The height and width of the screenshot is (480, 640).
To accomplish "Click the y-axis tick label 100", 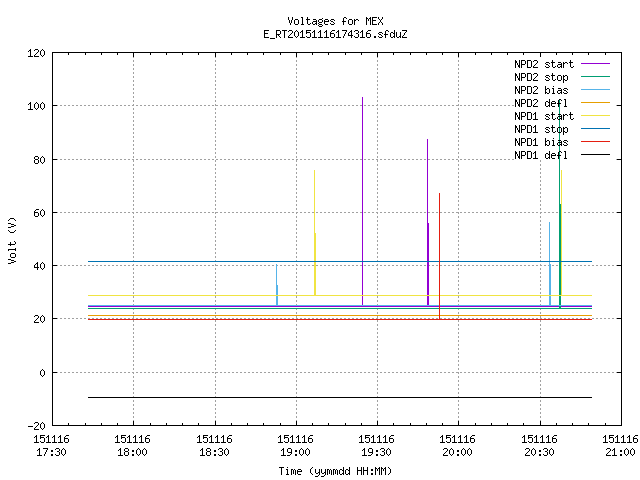I will (36, 107).
